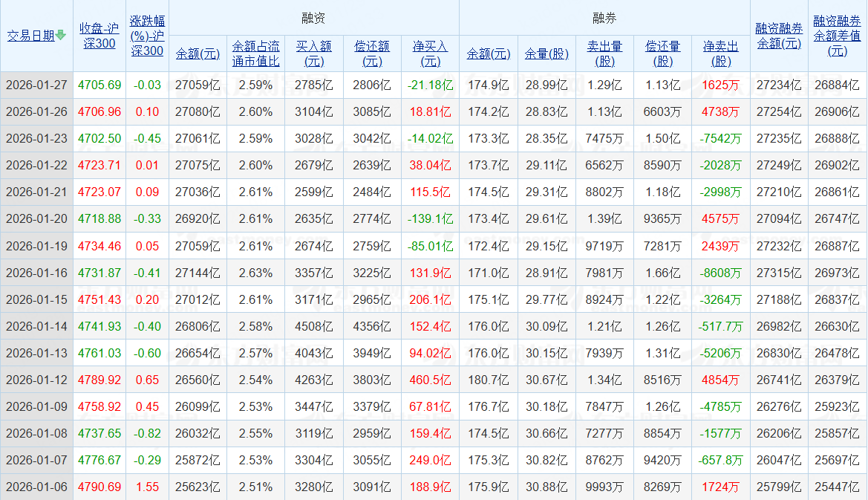Sort by 买入额(元) header
Viewport: 868px width, 500px height.
click(x=314, y=53)
